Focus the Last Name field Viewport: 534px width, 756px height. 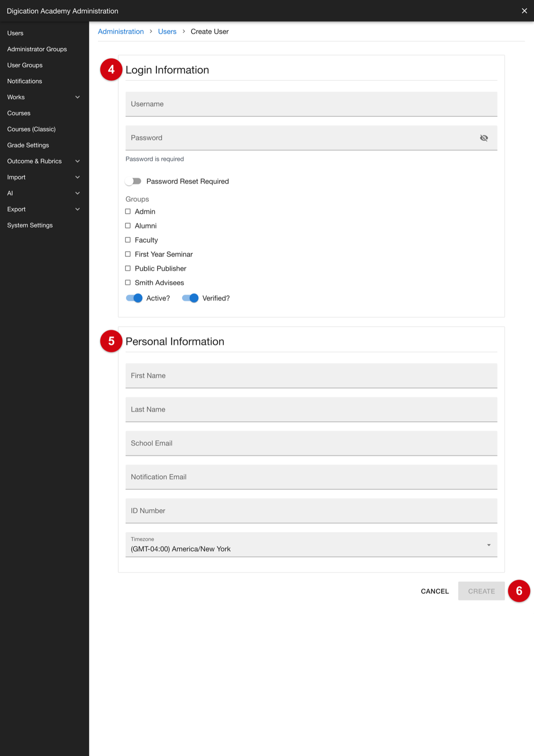click(x=311, y=409)
